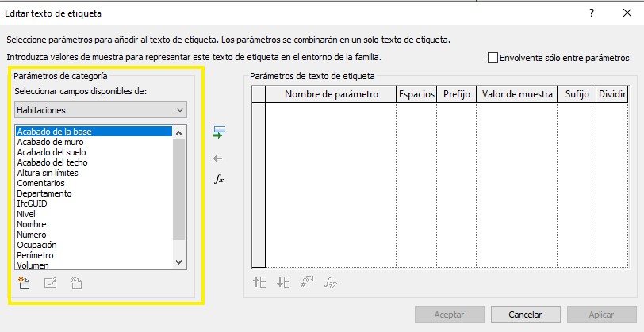This screenshot has width=644, height=332.
Task: Select the 'Departamento' parameter
Action: pos(44,193)
